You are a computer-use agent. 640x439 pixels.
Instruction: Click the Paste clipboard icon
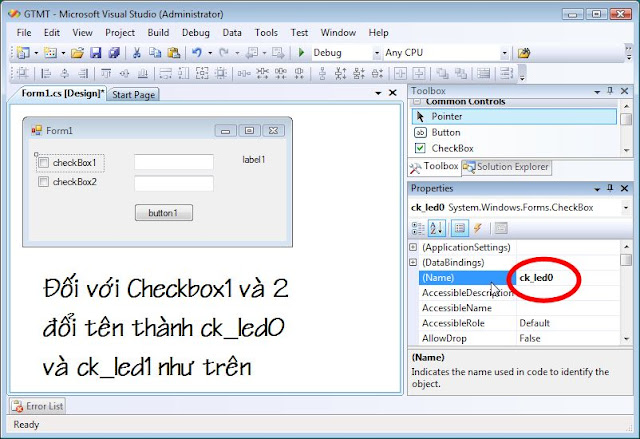tap(174, 53)
